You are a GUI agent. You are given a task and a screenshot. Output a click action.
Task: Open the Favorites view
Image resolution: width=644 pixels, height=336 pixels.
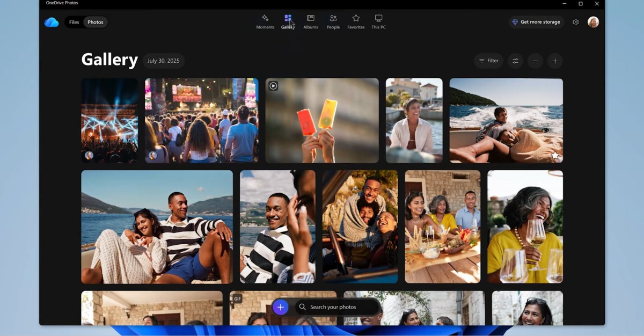coord(356,21)
